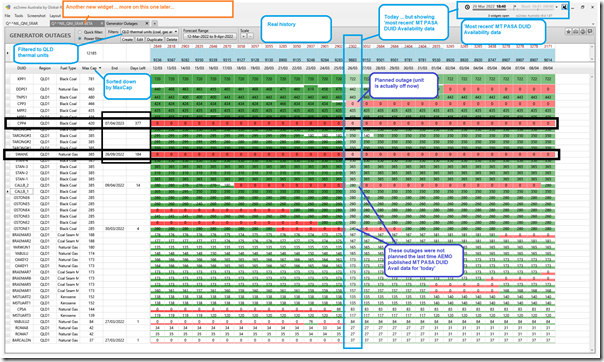Click the Duplicate filter button
Viewport: 604px width, 362px height.
pyautogui.click(x=154, y=39)
